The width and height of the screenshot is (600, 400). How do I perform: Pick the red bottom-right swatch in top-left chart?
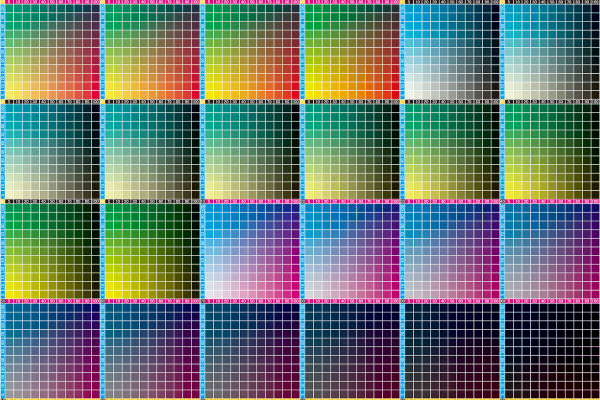click(95, 94)
